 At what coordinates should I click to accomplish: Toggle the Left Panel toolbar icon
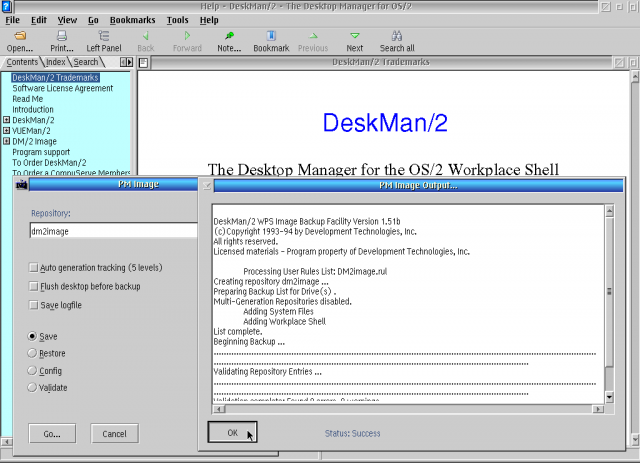click(104, 36)
